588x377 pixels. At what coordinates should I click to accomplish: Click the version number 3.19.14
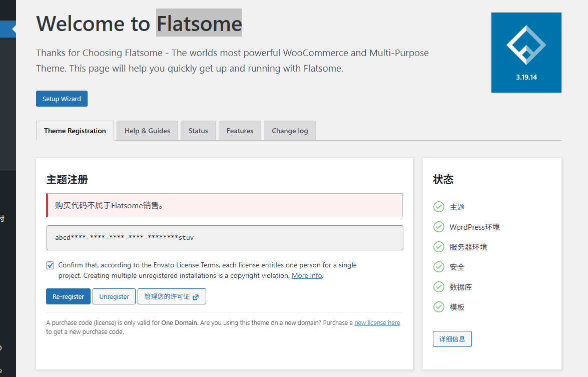point(526,77)
